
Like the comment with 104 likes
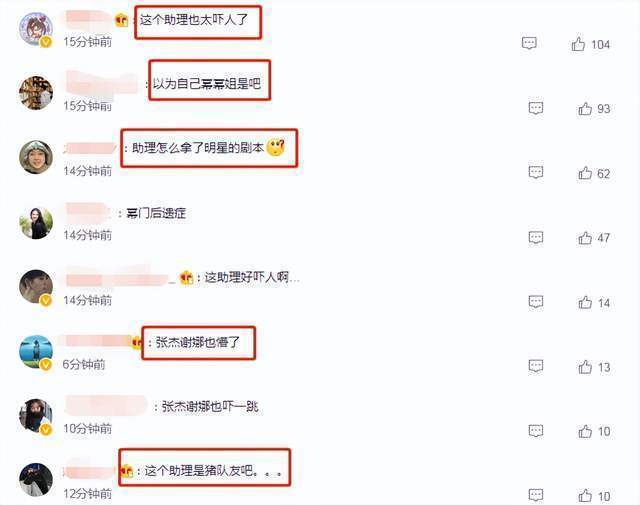pyautogui.click(x=578, y=44)
